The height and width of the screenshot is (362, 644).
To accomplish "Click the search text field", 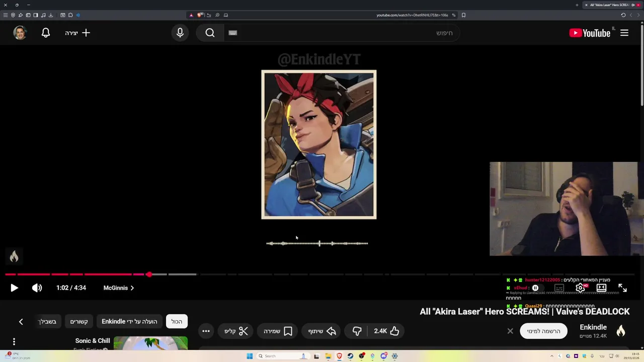I will (342, 33).
